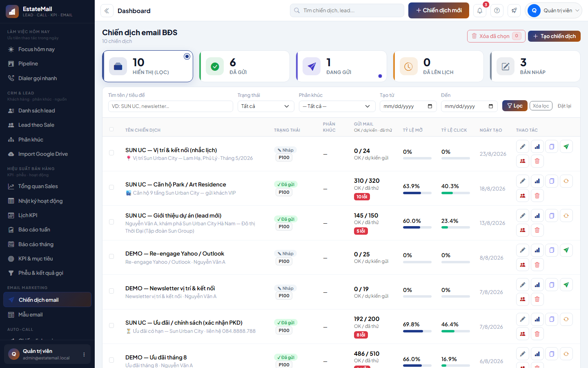Edit the 'DEMO — Ưu đãi tháng 8' campaign
The height and width of the screenshot is (368, 588).
pos(523,354)
